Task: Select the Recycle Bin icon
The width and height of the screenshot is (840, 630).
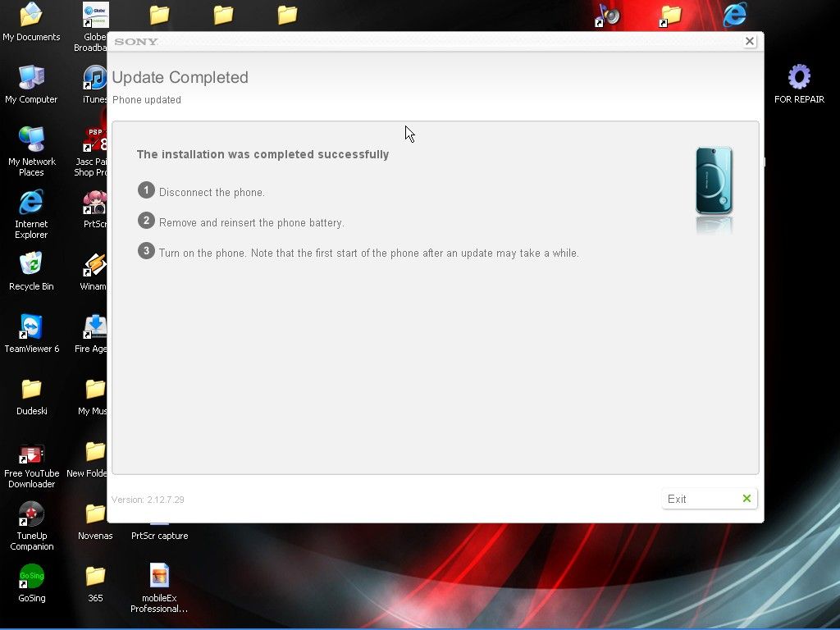Action: (31, 265)
